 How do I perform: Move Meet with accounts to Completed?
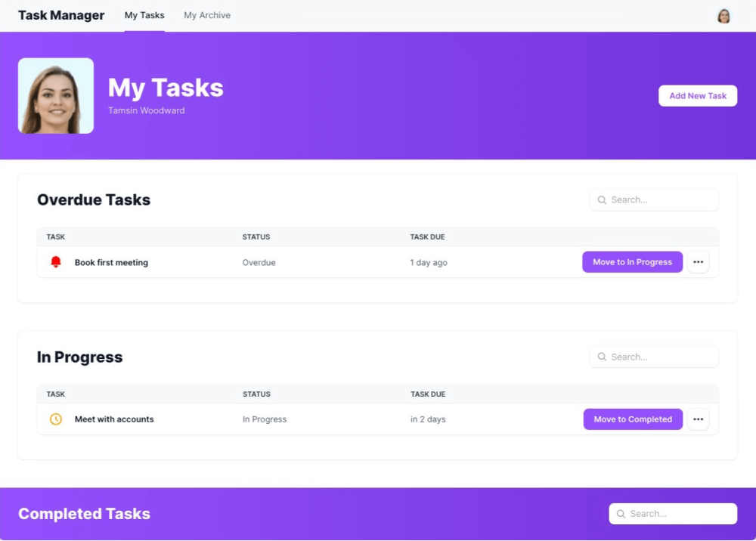[x=633, y=419]
